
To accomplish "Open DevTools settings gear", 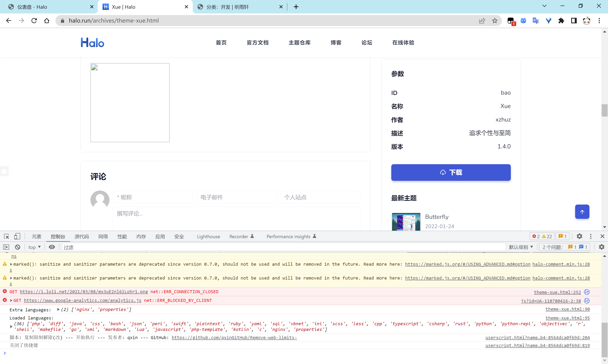I will pos(579,236).
